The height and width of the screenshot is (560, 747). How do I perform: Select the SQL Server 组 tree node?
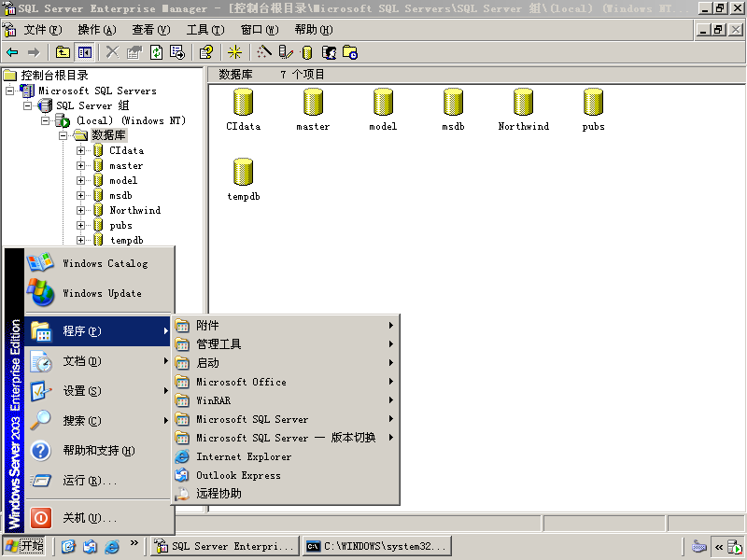[92, 105]
